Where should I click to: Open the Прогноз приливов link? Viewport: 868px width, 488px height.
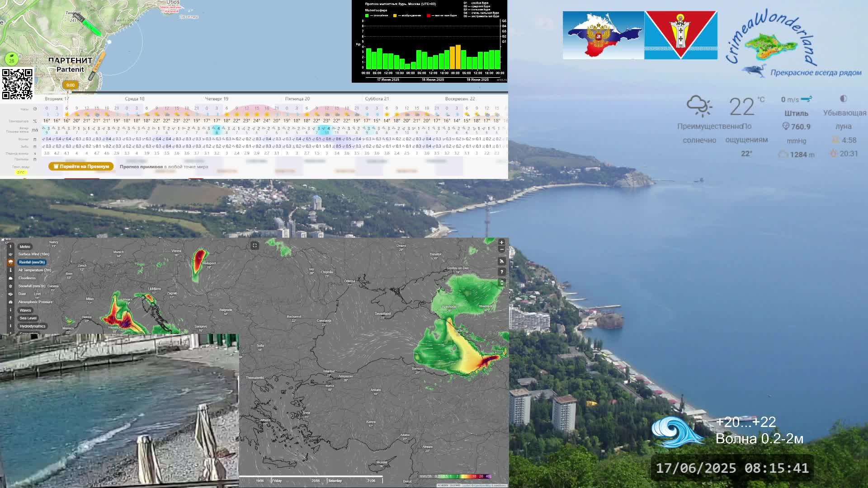pos(141,167)
